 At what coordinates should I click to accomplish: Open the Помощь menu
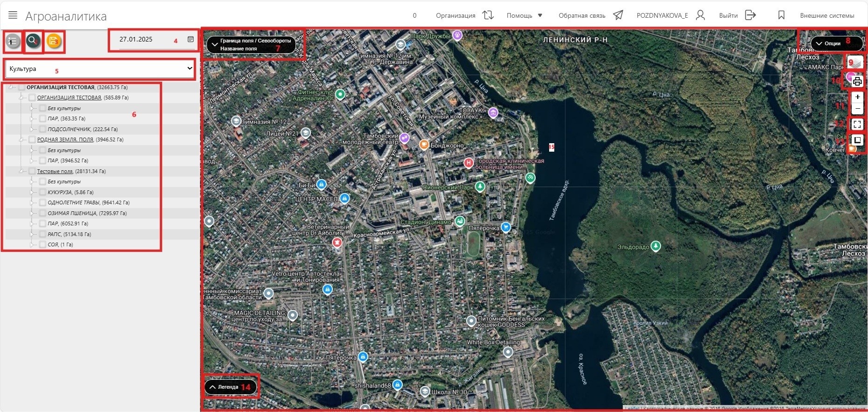[524, 15]
